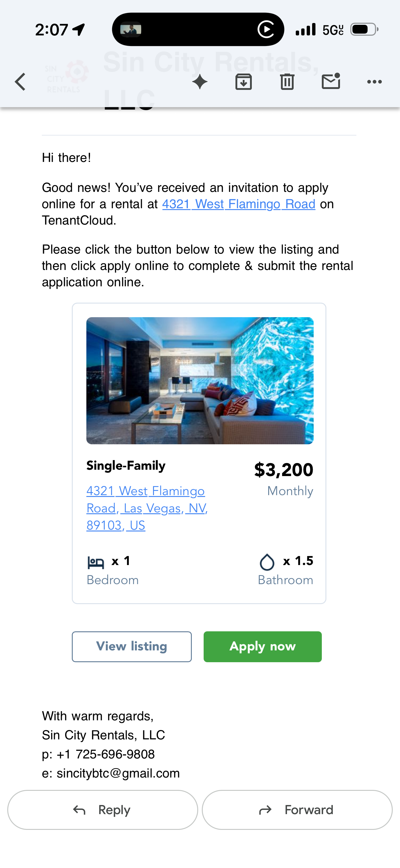Tap the Forward button
This screenshot has width=400, height=868.
pyautogui.click(x=297, y=810)
